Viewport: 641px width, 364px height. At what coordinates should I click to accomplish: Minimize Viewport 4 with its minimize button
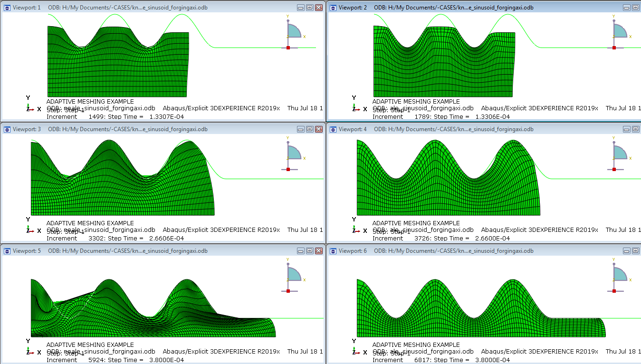626,129
